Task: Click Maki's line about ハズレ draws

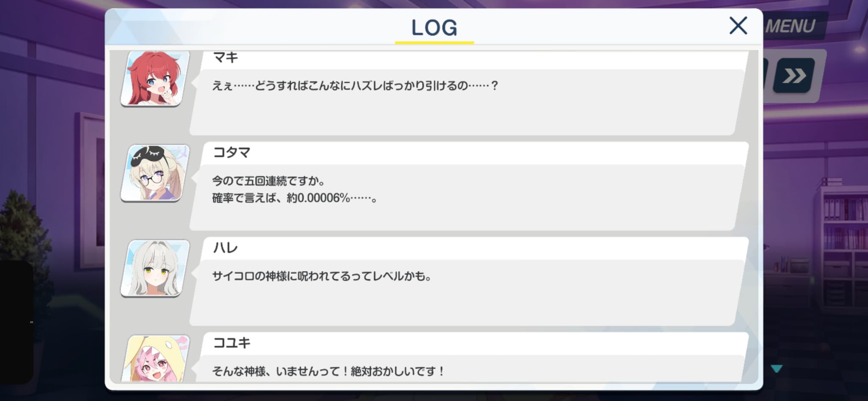Action: click(355, 86)
